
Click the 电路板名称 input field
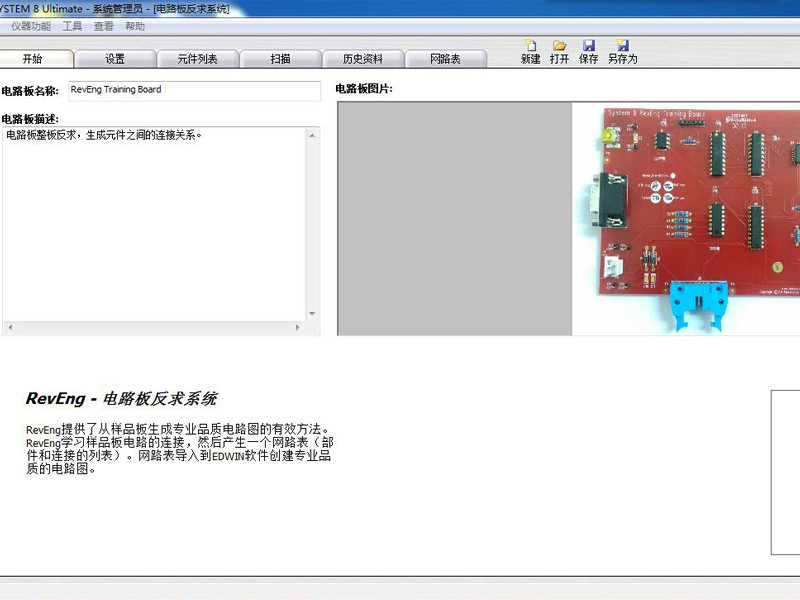click(194, 91)
